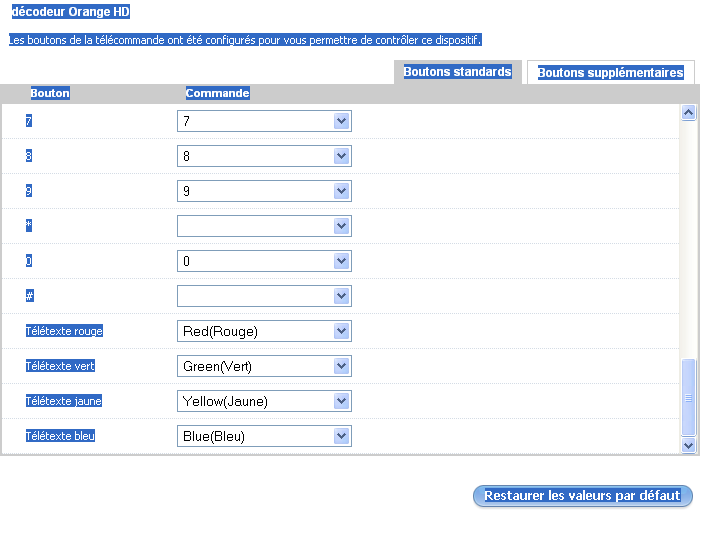The height and width of the screenshot is (550, 704).
Task: Click the Bouton column header
Action: 50,94
